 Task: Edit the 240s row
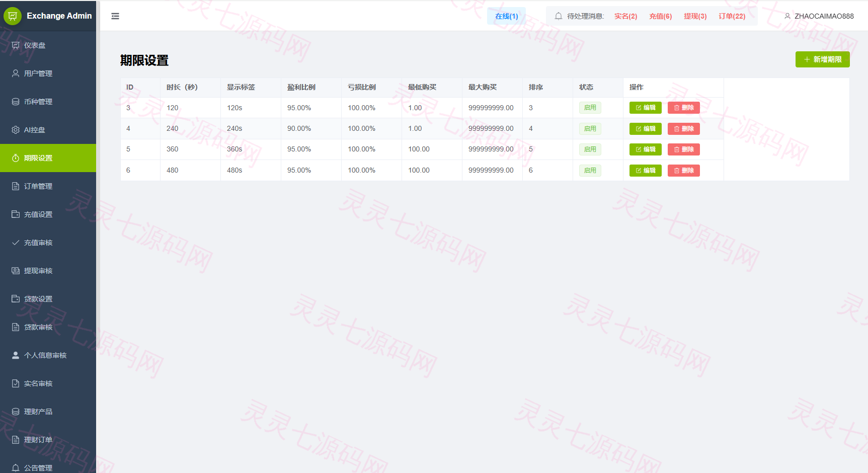(645, 129)
